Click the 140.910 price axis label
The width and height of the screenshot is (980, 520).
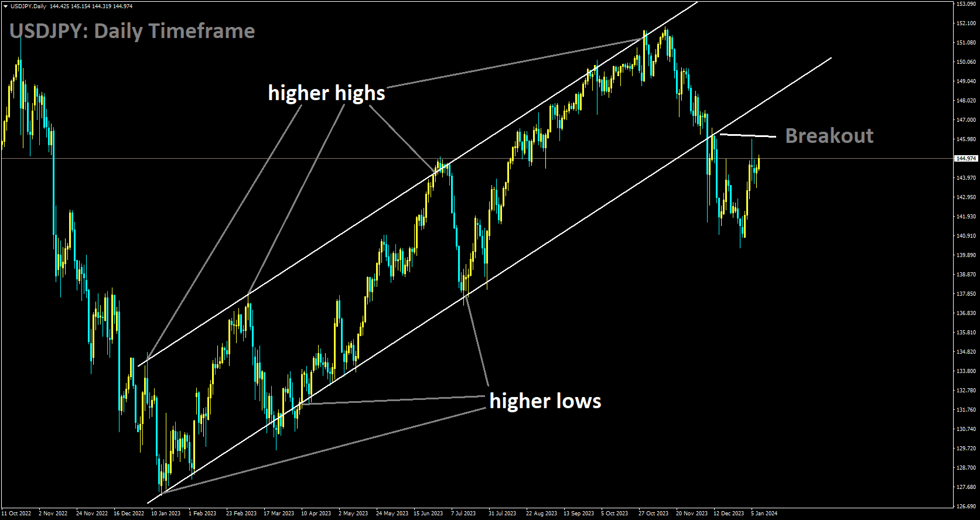coord(966,236)
